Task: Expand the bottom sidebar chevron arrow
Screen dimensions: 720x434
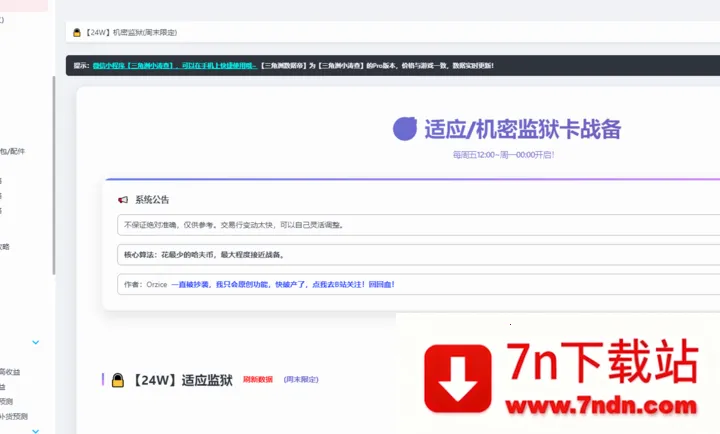Action: [x=36, y=430]
